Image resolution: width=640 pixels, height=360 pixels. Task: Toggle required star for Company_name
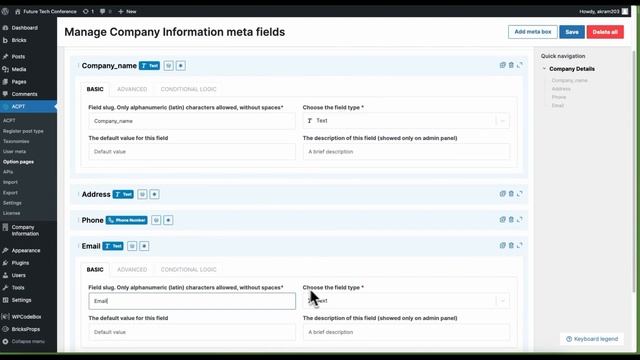click(181, 66)
